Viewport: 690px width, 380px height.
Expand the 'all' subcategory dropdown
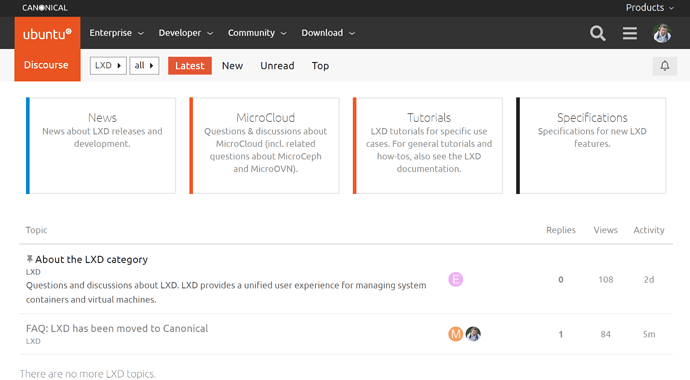[144, 66]
